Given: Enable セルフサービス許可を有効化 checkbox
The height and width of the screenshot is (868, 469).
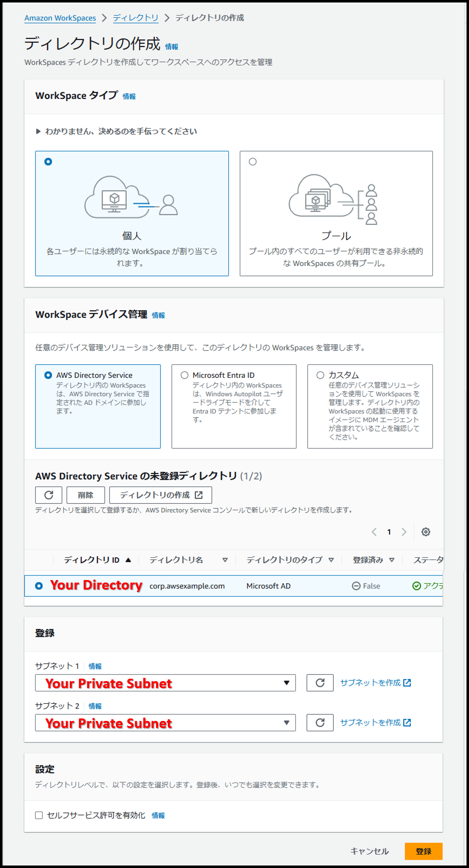Looking at the screenshot, I should [x=39, y=815].
